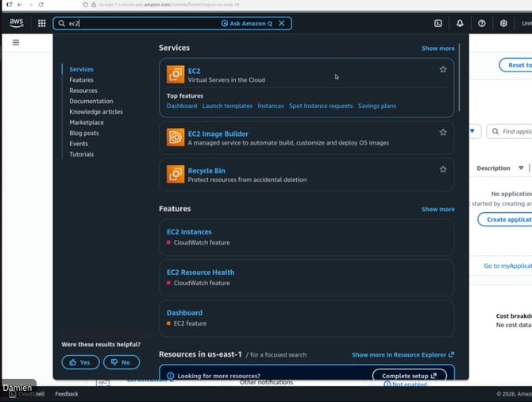This screenshot has height=402, width=532.
Task: Clear the search with the X icon
Action: coord(281,24)
